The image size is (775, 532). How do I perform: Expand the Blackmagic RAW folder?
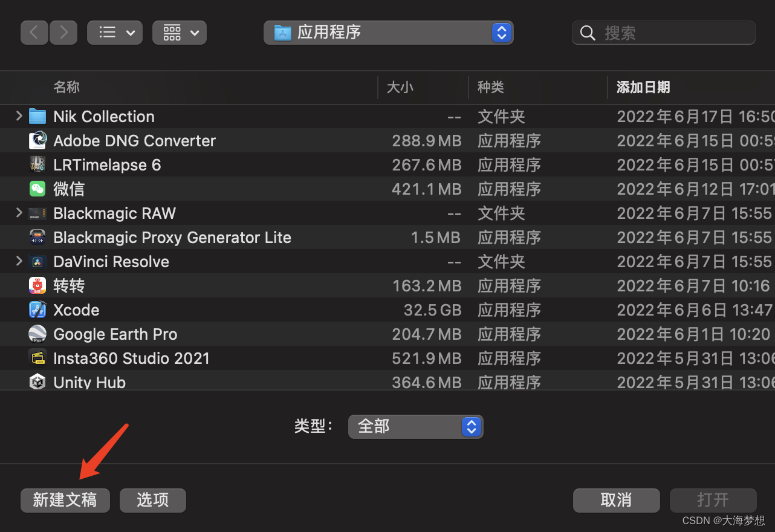19,212
